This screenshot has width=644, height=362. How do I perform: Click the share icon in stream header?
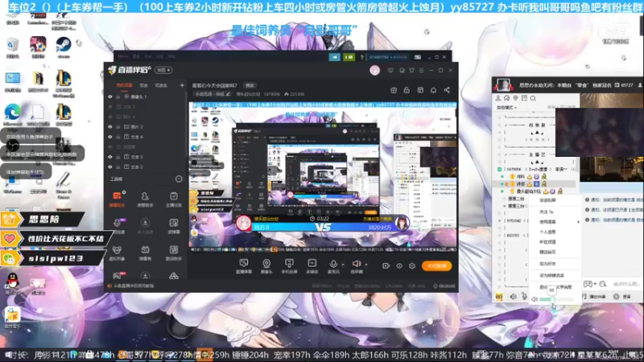447,90
